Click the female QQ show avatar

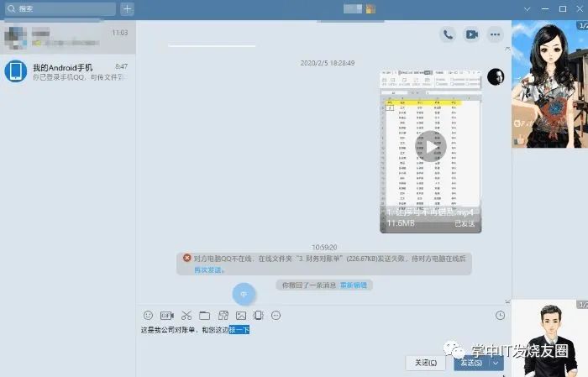point(549,84)
